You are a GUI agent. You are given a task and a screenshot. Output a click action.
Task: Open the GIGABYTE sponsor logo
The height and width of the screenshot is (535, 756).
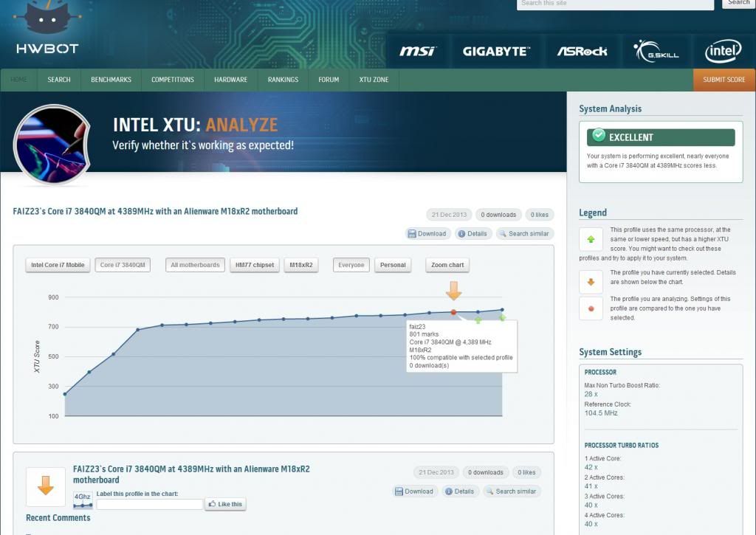click(496, 51)
